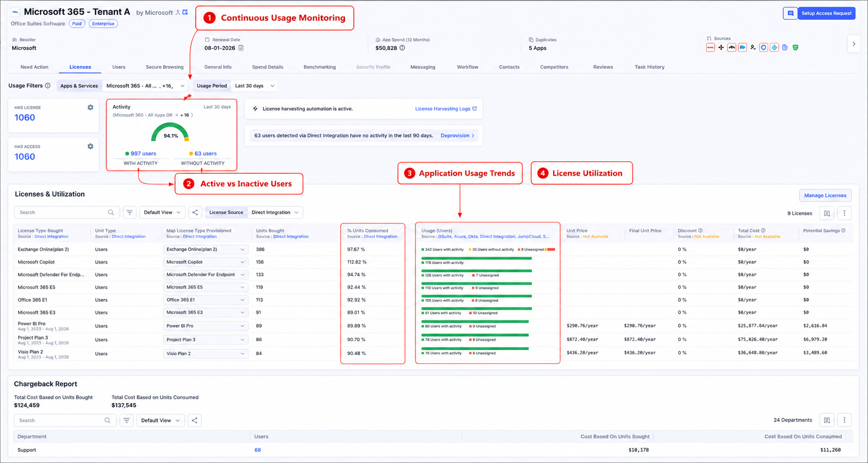Screen dimensions: 868x463
Task: Click the Paid badge under the title
Action: [x=77, y=24]
